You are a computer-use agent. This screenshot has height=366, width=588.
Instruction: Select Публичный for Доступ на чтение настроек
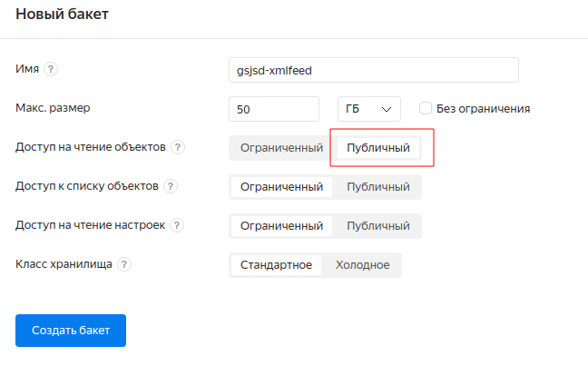click(x=378, y=226)
